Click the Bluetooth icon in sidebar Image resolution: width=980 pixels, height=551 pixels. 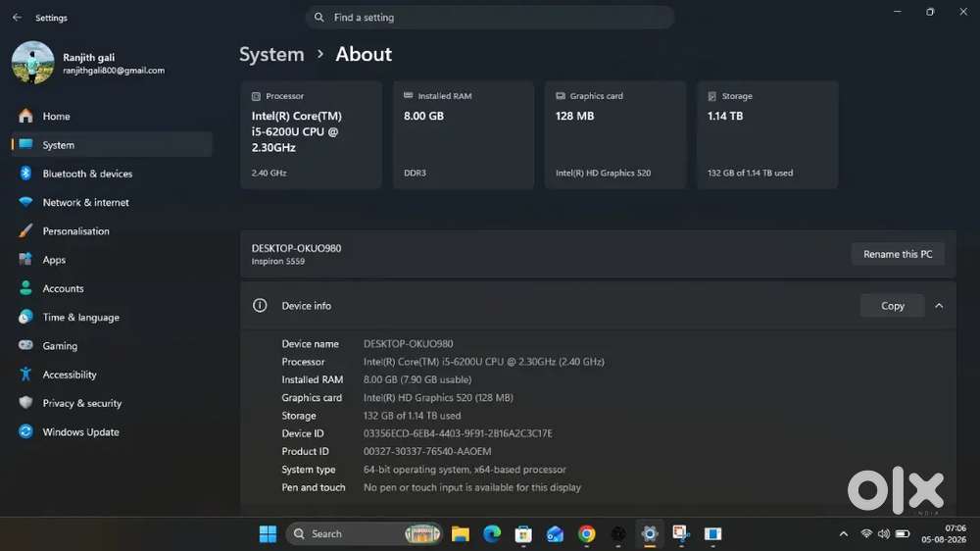pos(25,174)
